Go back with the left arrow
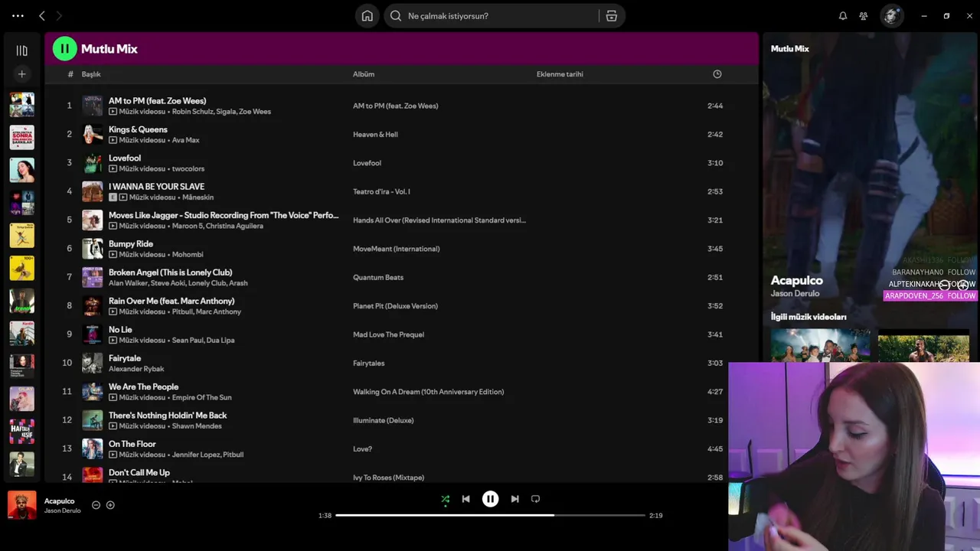Viewport: 980px width, 551px height. pyautogui.click(x=42, y=15)
